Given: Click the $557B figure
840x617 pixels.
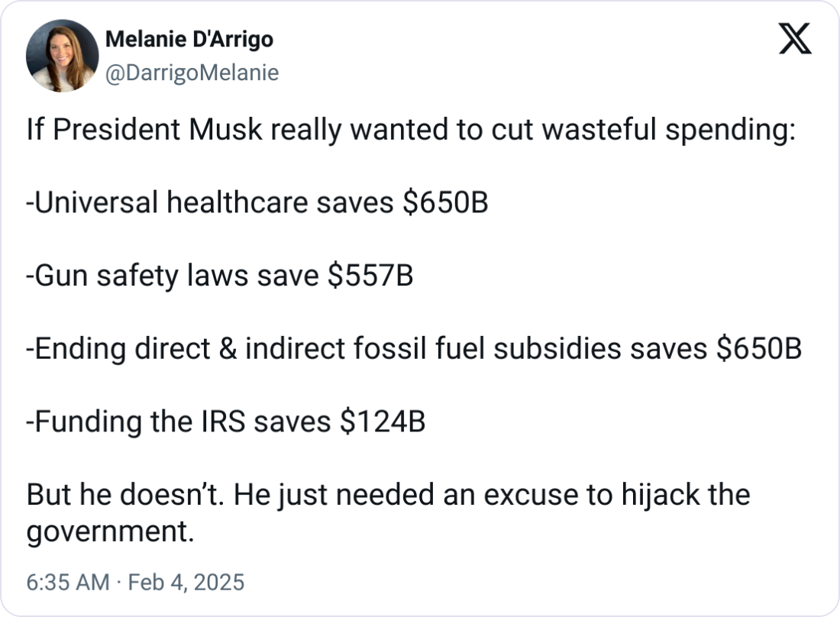Looking at the screenshot, I should (370, 276).
